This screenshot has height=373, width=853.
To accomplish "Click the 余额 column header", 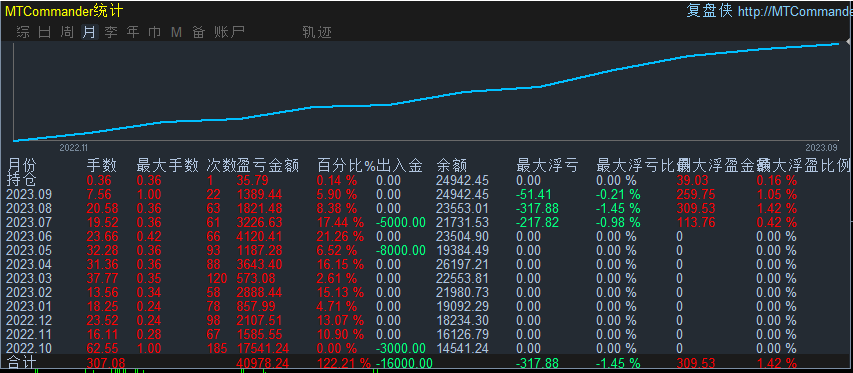I will tap(452, 165).
